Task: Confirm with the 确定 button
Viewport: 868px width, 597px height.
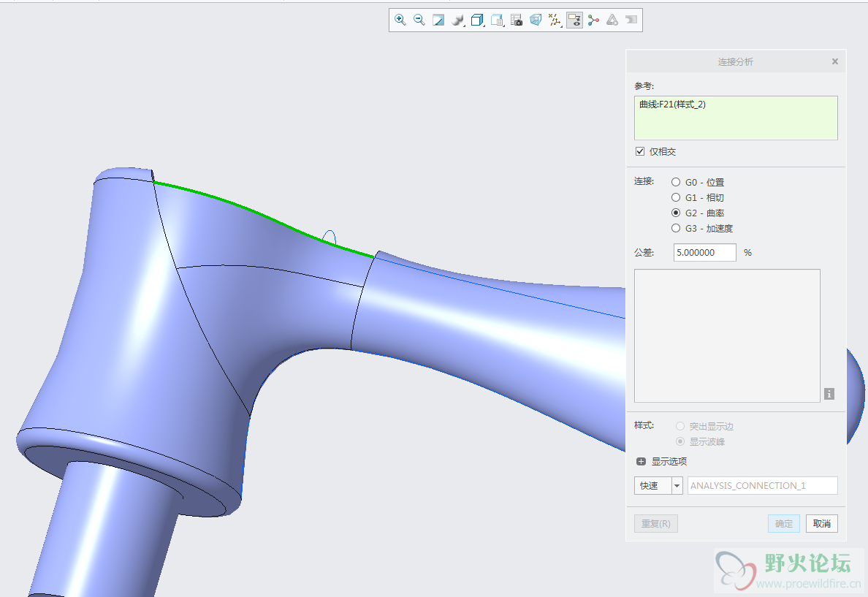Action: (784, 523)
